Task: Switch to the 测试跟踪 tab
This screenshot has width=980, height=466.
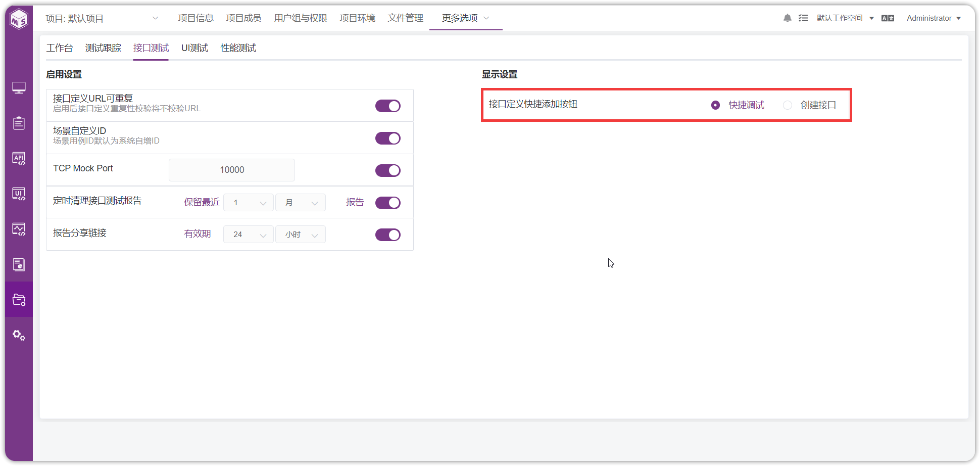Action: [x=103, y=48]
